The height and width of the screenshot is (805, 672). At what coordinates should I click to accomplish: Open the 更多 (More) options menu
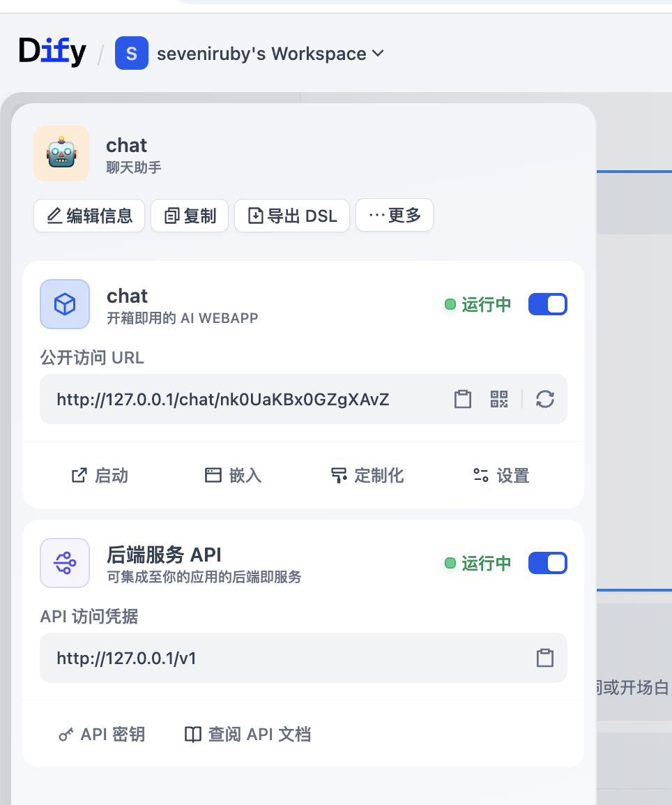pos(395,216)
